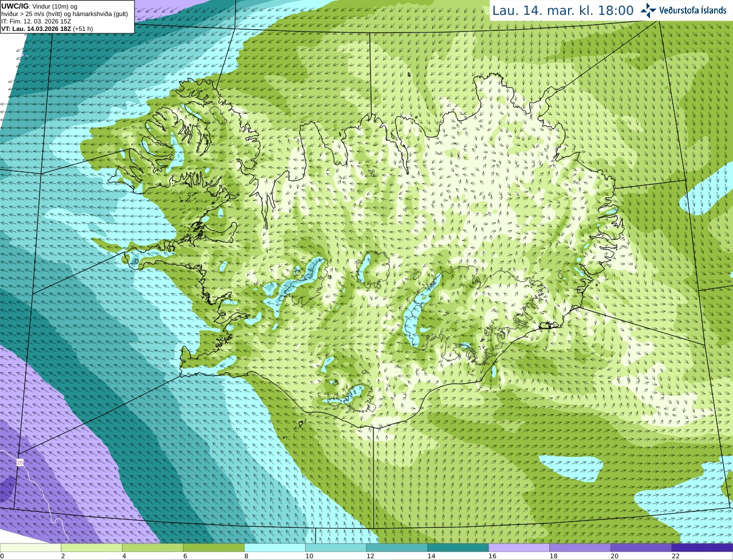Click the legend scale number 12
The image size is (733, 560).
pyautogui.click(x=371, y=556)
